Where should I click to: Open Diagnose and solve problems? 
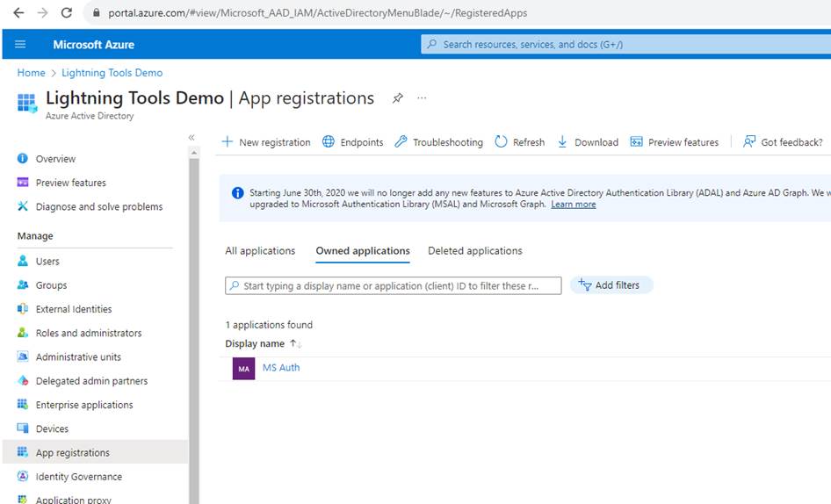tap(99, 206)
